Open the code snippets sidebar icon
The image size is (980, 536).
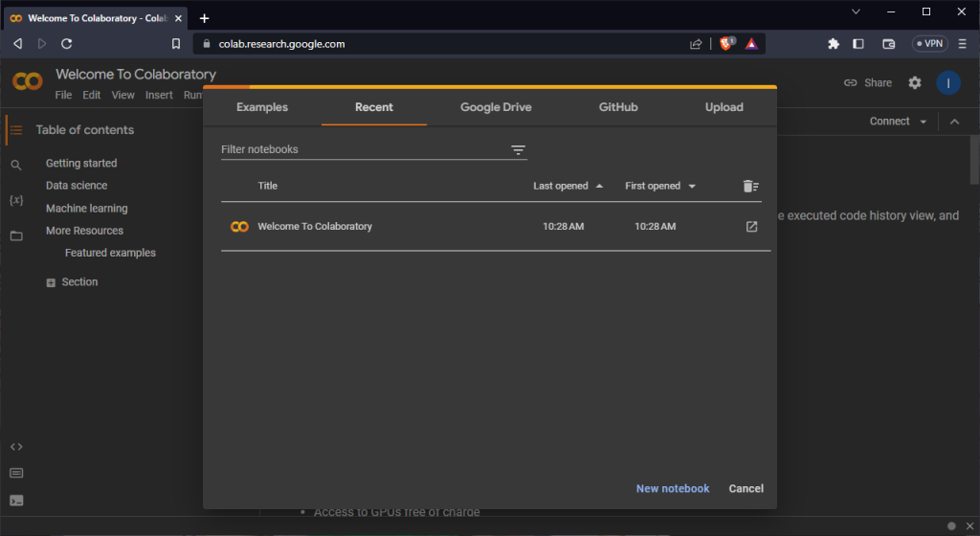16,446
